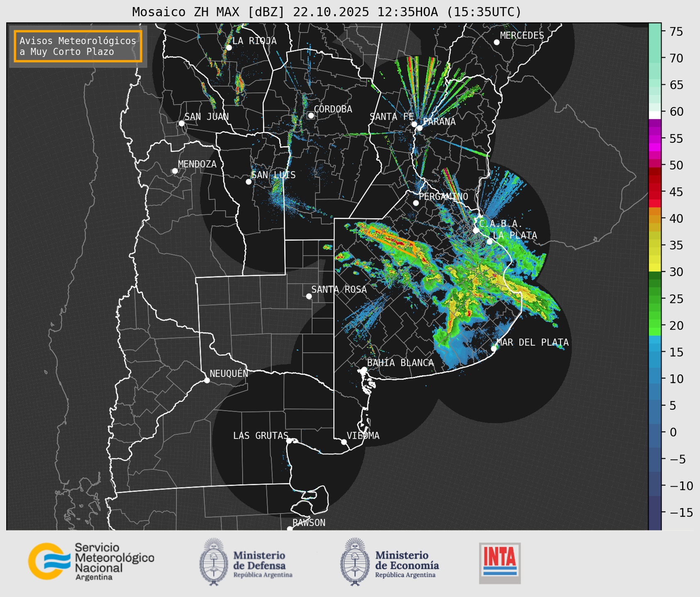The image size is (700, 597).
Task: Select the SANTA ROSA city dot
Action: click(x=309, y=296)
